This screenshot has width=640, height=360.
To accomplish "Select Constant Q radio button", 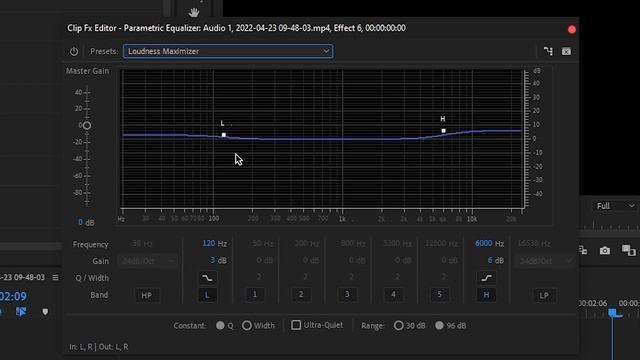I will [220, 325].
